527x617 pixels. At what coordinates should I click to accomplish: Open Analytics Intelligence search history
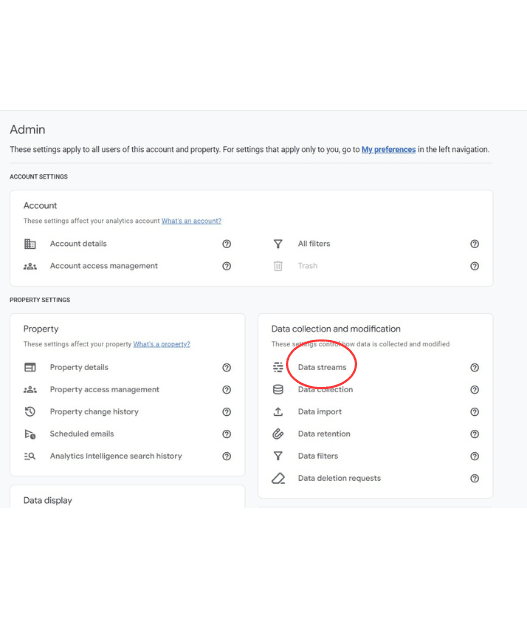click(x=116, y=456)
